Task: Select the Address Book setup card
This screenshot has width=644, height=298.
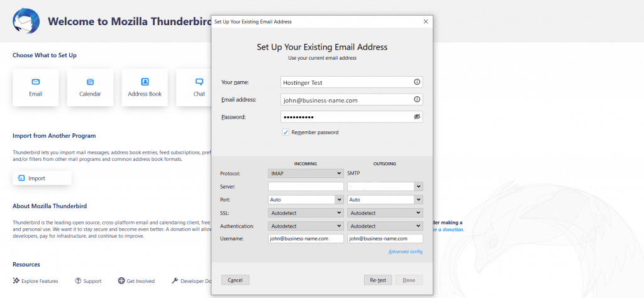Action: 145,87
